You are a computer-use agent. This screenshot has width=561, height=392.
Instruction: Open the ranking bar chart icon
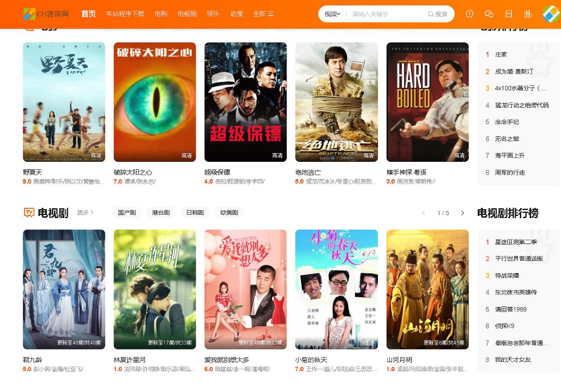click(x=528, y=14)
